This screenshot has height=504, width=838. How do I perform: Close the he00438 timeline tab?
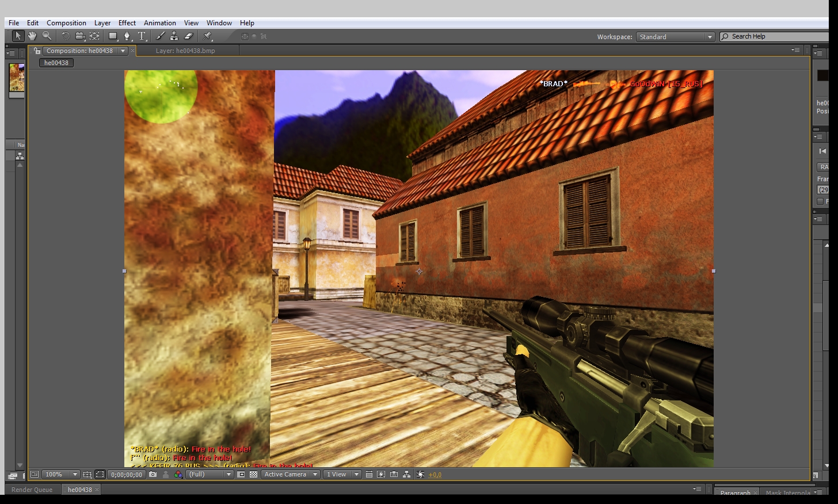tap(97, 490)
